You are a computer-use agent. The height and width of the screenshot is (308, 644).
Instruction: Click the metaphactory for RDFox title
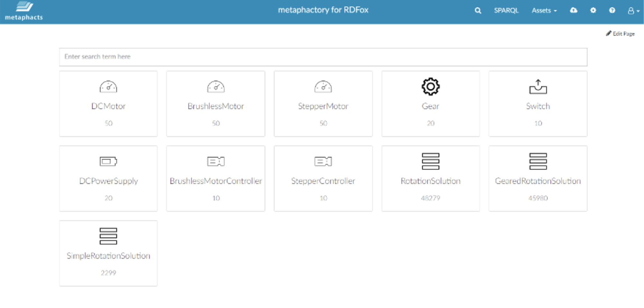323,10
